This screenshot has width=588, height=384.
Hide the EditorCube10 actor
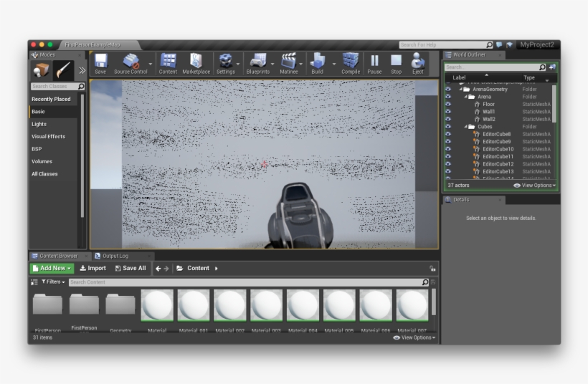click(x=447, y=149)
